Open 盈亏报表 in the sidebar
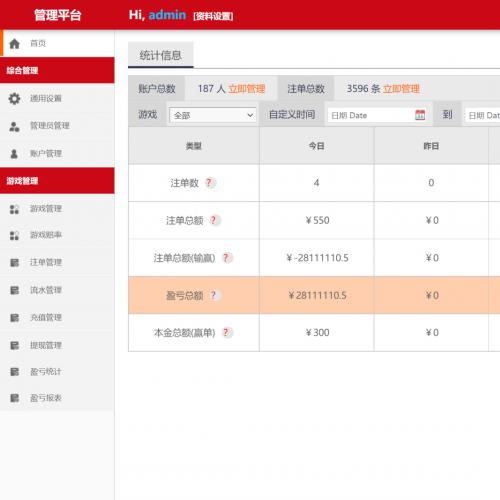This screenshot has height=500, width=500. tap(57, 398)
